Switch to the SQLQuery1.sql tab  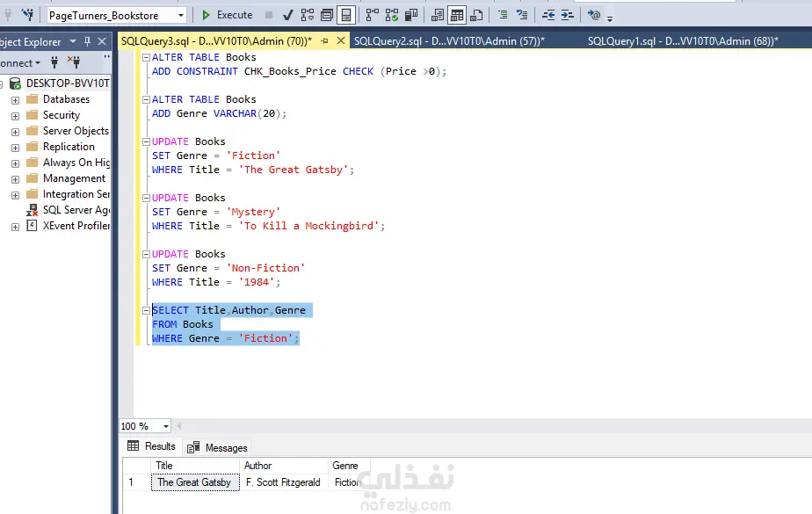click(x=683, y=41)
